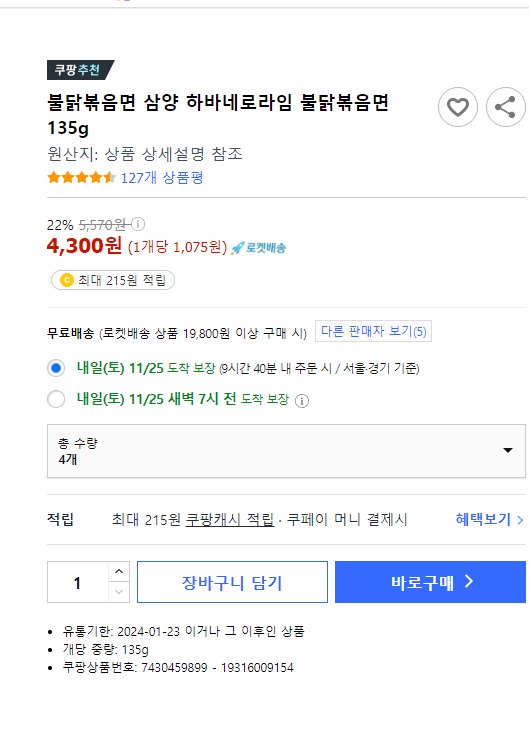Open the share icon button
The width and height of the screenshot is (529, 732).
point(506,107)
